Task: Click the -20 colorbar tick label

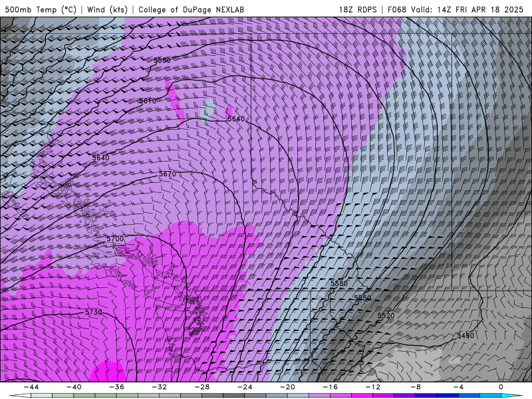Action: tap(288, 387)
